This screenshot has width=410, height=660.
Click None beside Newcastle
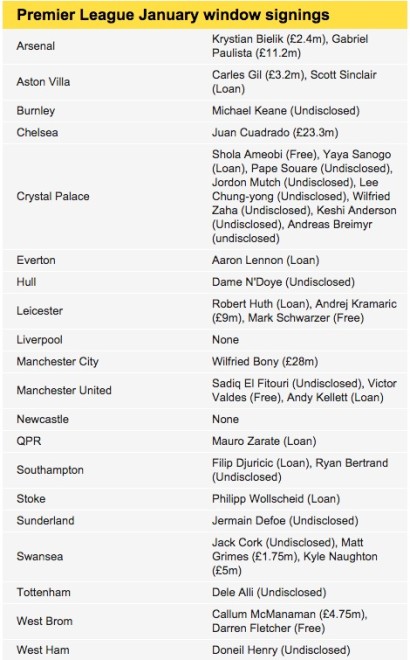(225, 419)
